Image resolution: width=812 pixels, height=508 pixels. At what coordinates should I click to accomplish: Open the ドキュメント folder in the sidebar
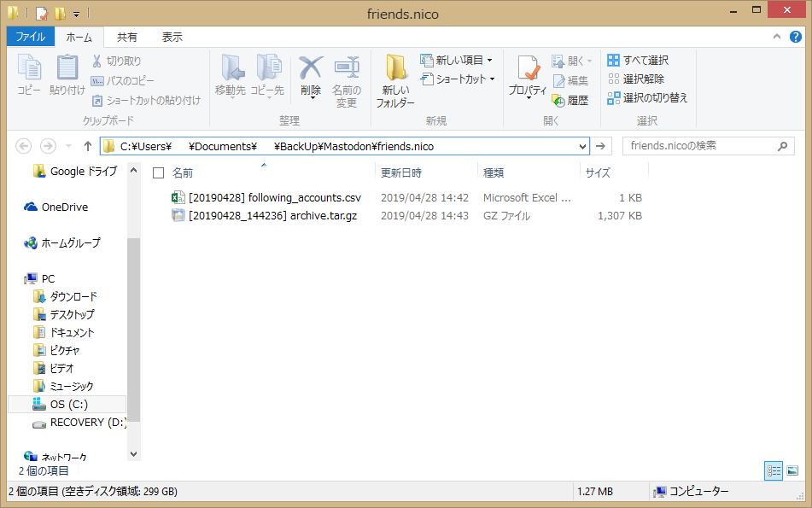[x=63, y=332]
